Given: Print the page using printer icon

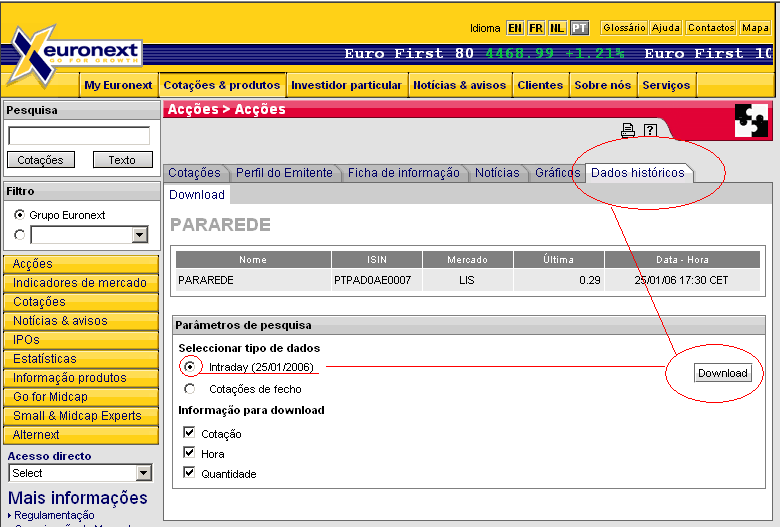Looking at the screenshot, I should 628,130.
